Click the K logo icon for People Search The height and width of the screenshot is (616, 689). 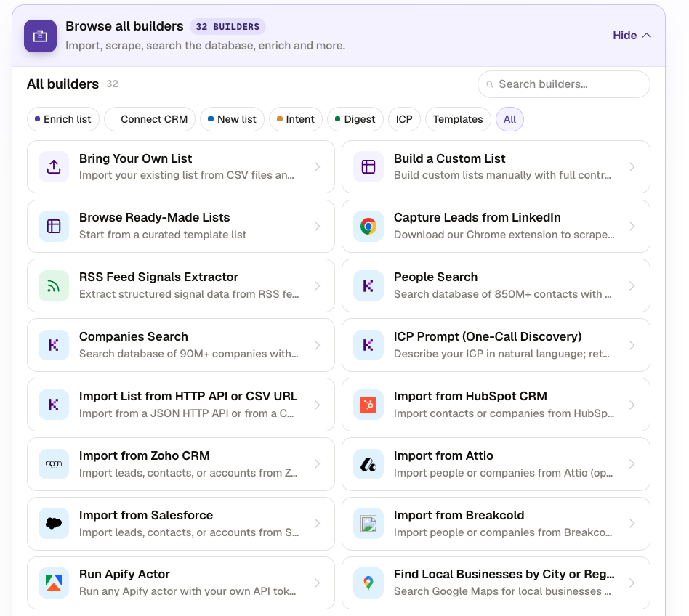[368, 285]
